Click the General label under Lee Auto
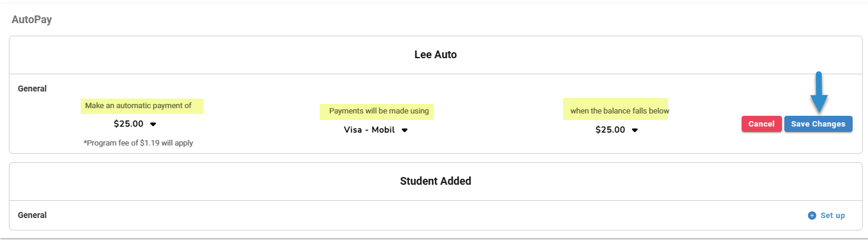 [32, 89]
